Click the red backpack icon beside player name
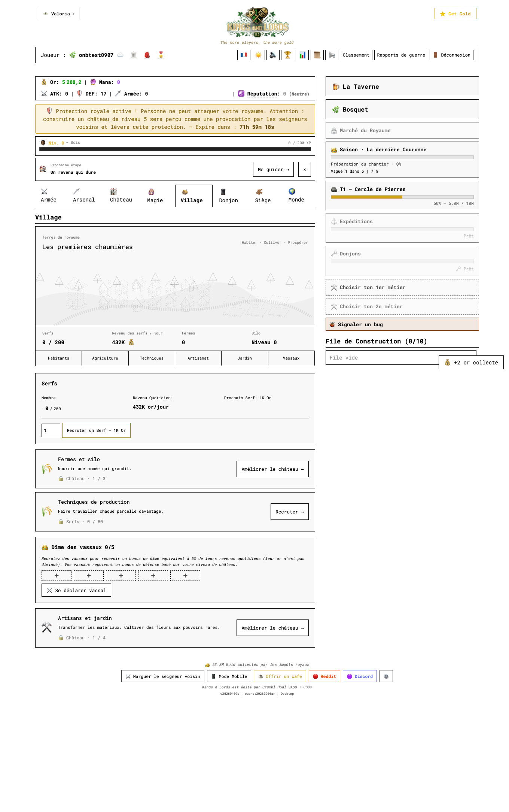Viewport: 509px width, 812px height. click(147, 55)
